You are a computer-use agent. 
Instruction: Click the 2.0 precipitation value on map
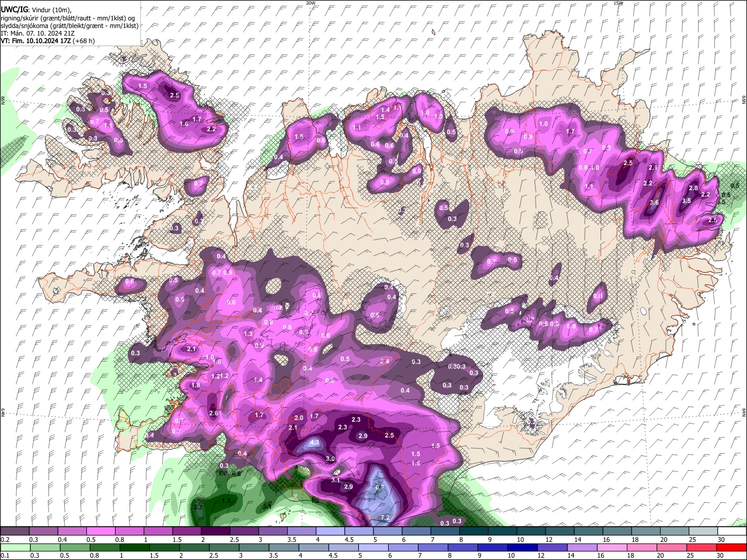[299, 418]
